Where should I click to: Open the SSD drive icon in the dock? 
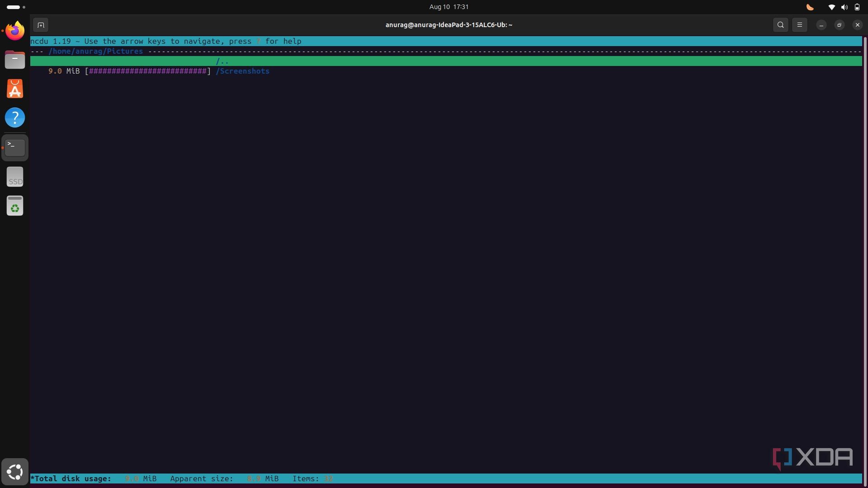[15, 177]
